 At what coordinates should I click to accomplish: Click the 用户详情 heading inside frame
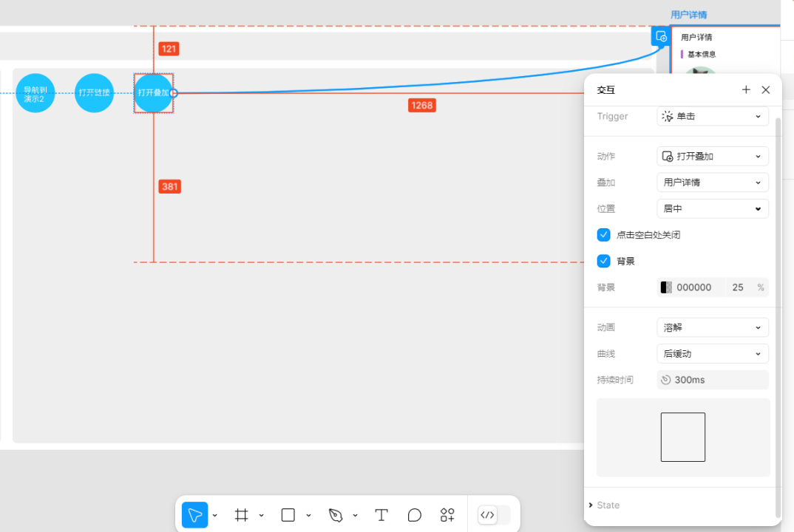pyautogui.click(x=696, y=38)
